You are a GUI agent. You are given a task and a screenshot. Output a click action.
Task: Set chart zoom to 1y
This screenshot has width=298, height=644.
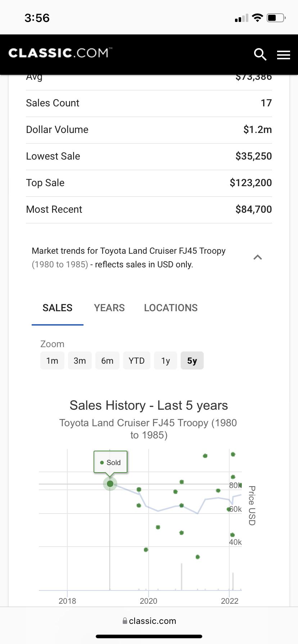click(166, 360)
